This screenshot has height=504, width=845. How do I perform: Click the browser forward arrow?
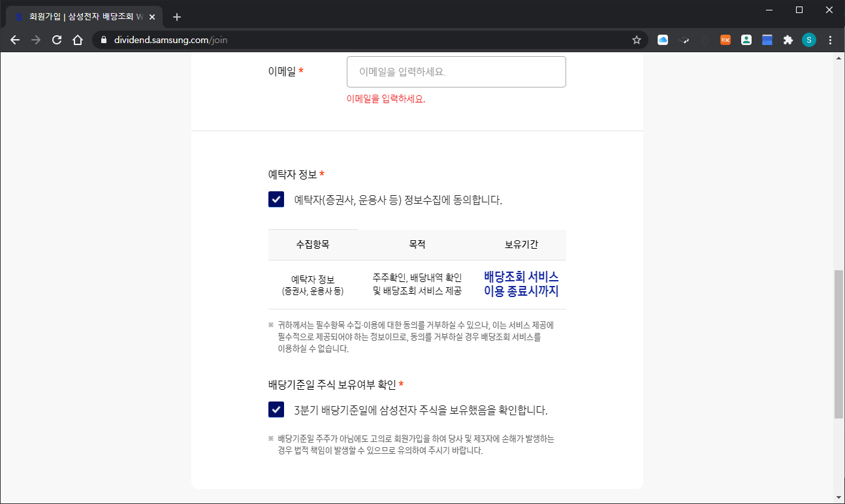coord(36,40)
